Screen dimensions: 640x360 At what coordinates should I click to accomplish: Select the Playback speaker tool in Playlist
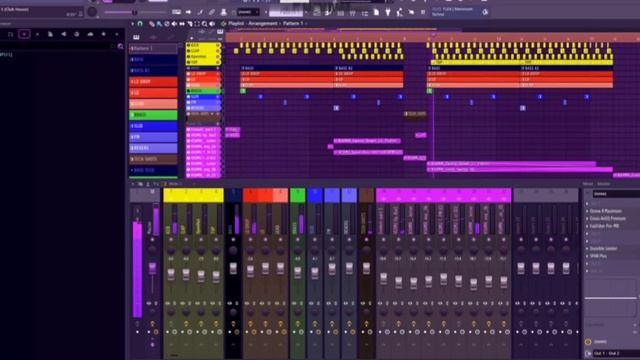tap(212, 24)
